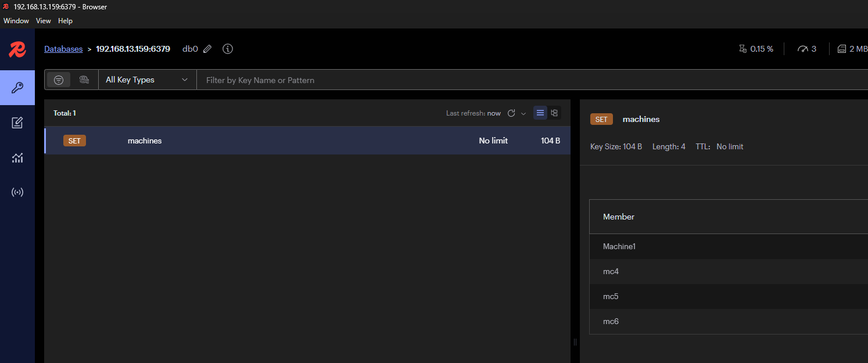Click the Length: 4 label
The image size is (868, 363).
669,146
